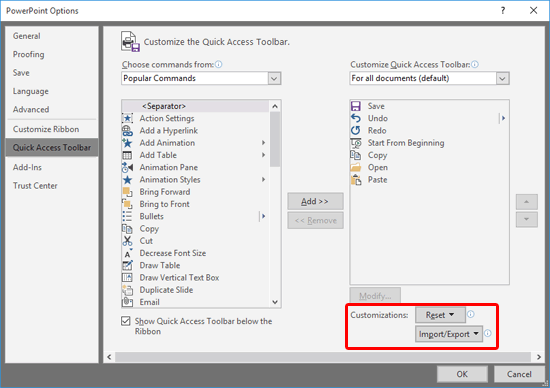Click the Decrease Font Size icon
This screenshot has width=550, height=388.
tap(127, 253)
